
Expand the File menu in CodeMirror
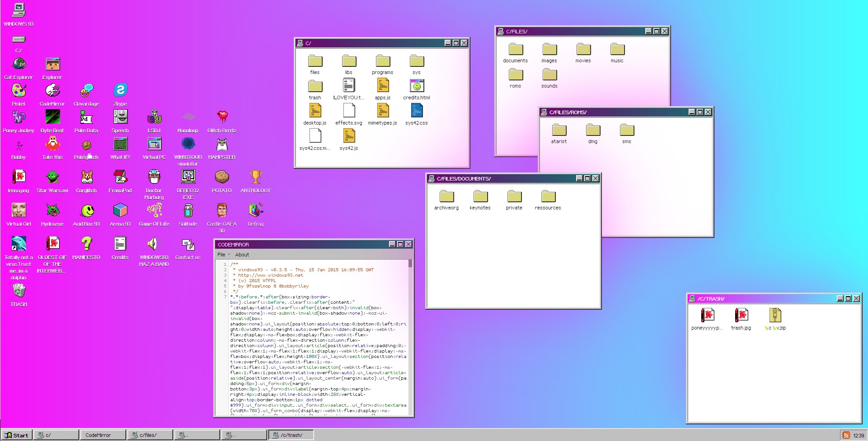(x=222, y=255)
